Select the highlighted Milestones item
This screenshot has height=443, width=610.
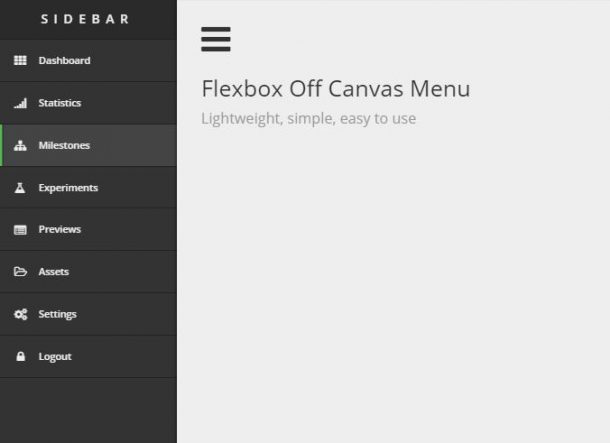click(88, 145)
